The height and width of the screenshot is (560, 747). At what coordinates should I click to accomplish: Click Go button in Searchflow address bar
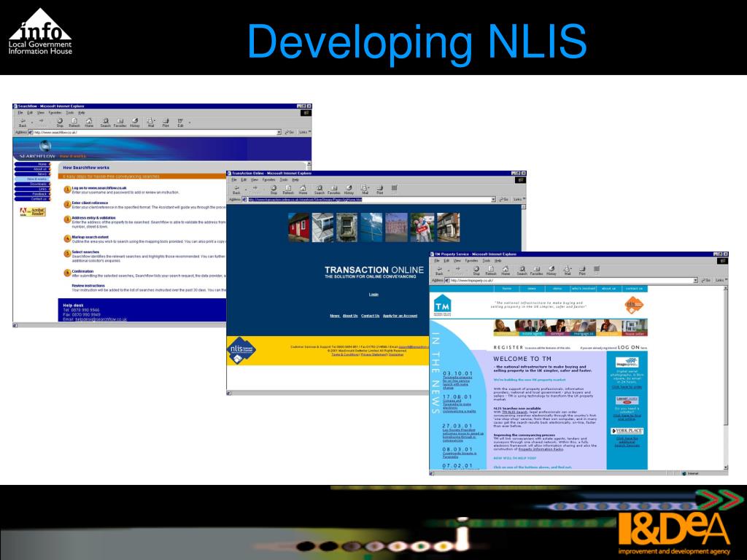click(289, 132)
